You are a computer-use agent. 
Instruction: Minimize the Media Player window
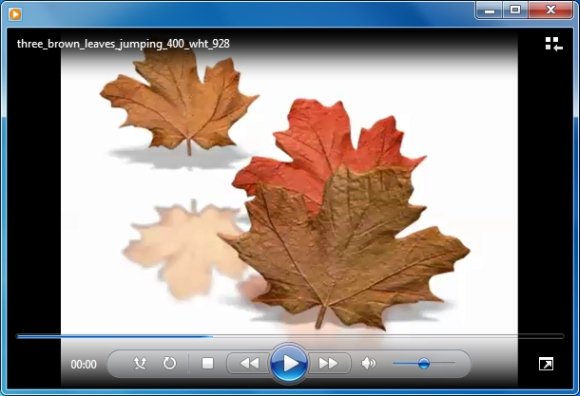(489, 10)
